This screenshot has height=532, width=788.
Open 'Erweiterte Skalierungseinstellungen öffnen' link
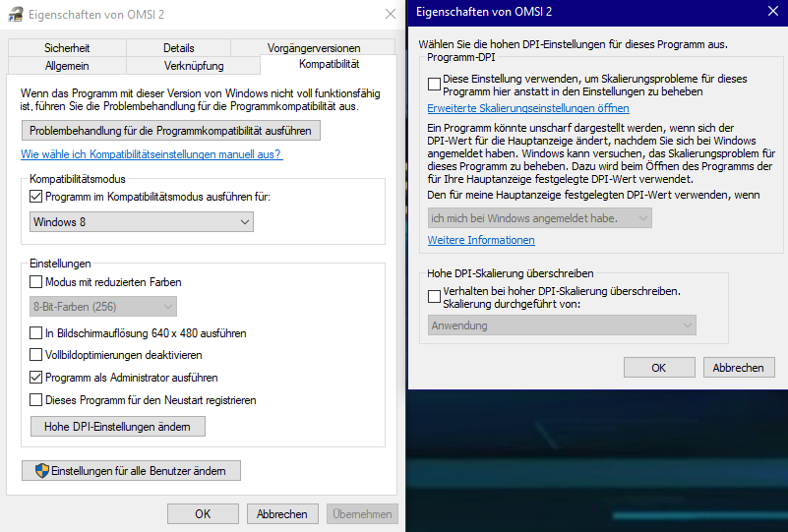[x=528, y=108]
